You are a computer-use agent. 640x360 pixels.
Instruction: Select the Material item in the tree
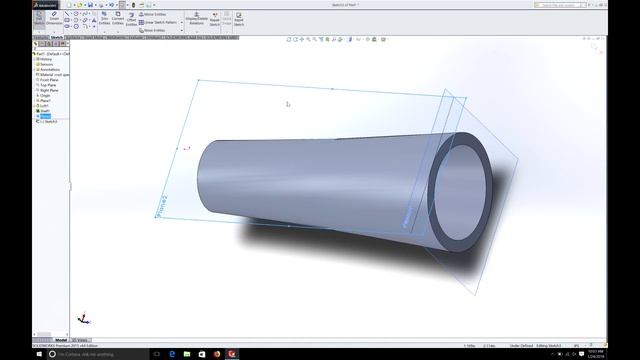click(53, 75)
